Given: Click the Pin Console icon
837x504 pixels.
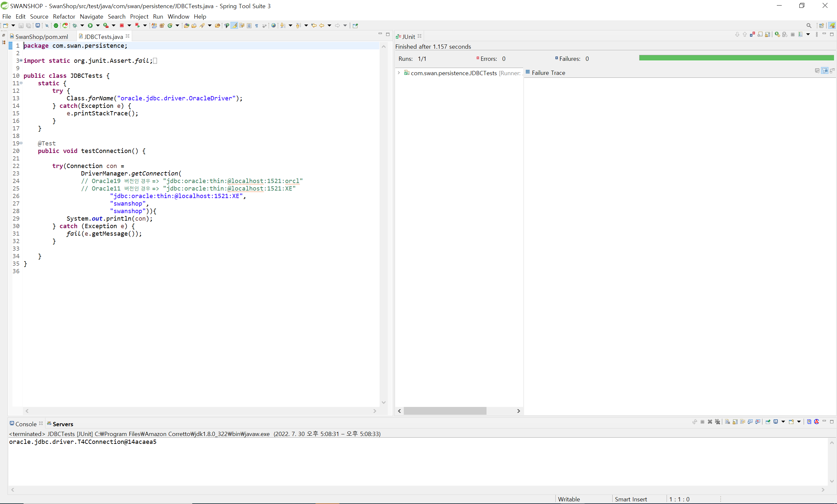Looking at the screenshot, I should coord(768,422).
